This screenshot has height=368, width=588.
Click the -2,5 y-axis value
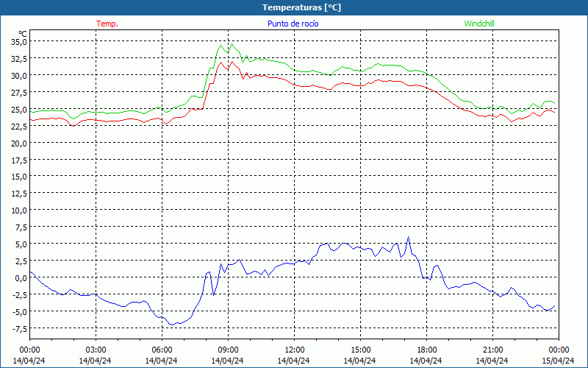click(x=18, y=295)
